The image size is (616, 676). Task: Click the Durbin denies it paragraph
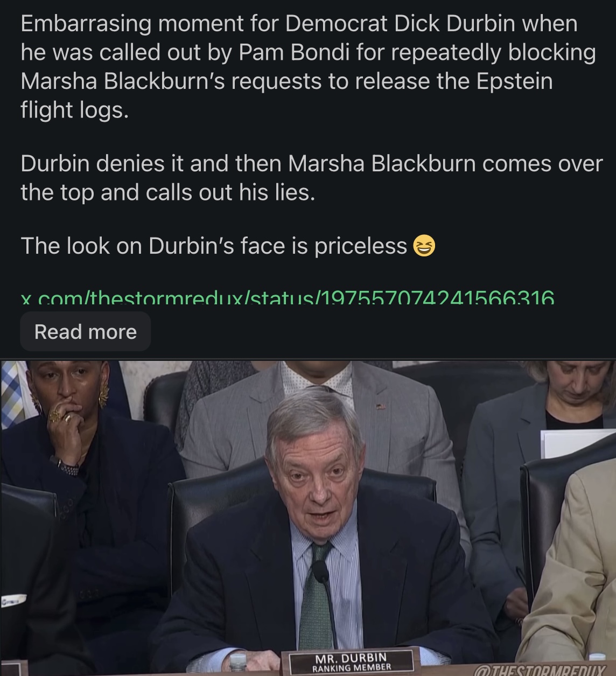(x=311, y=177)
